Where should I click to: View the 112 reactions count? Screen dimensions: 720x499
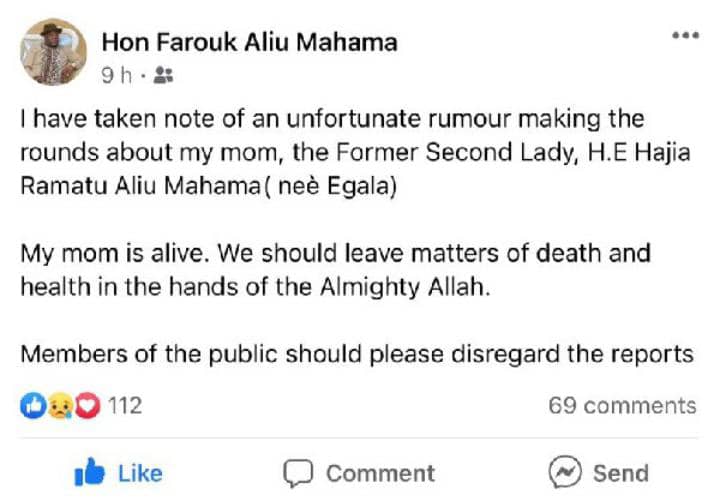point(125,406)
